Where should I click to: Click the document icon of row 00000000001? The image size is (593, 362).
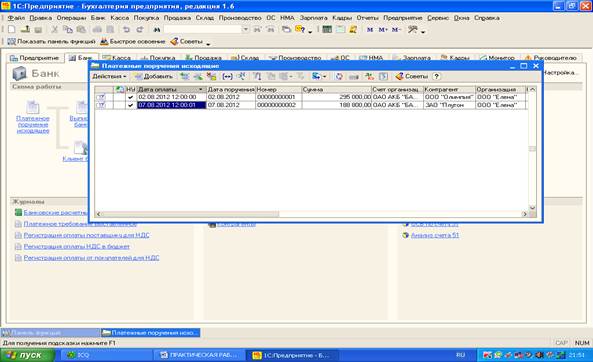[x=101, y=97]
